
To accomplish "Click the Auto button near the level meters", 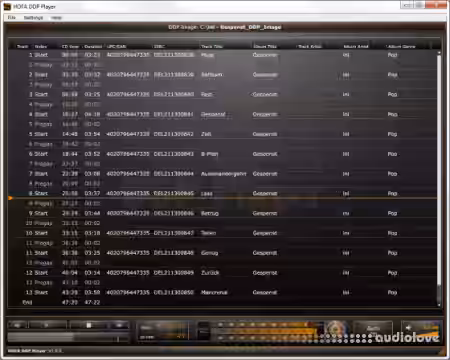I will click(373, 328).
